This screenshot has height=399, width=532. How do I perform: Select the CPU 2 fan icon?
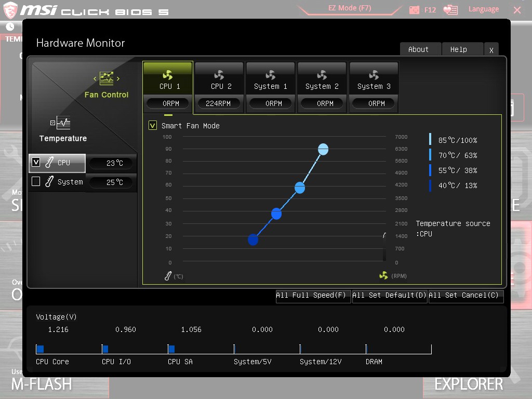point(219,75)
